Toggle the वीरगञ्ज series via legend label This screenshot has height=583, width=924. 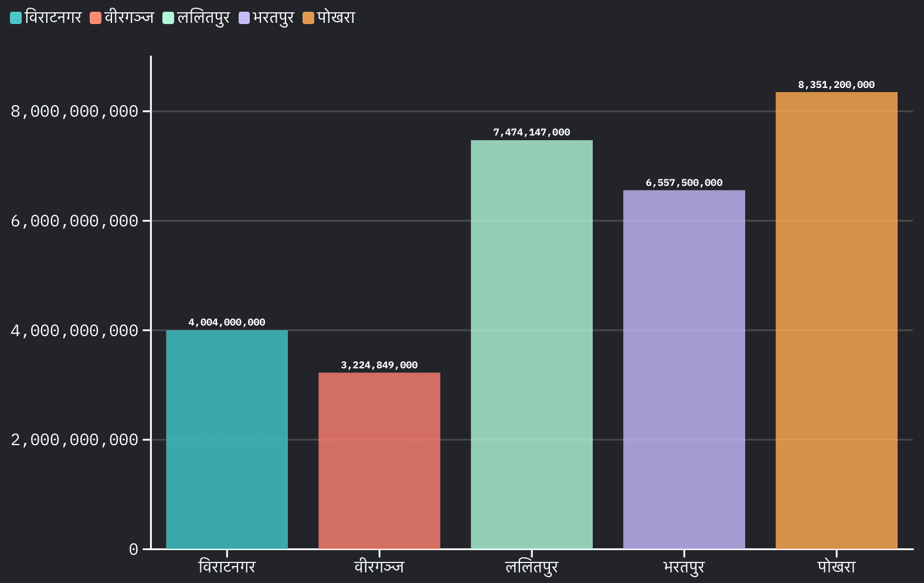click(x=129, y=18)
